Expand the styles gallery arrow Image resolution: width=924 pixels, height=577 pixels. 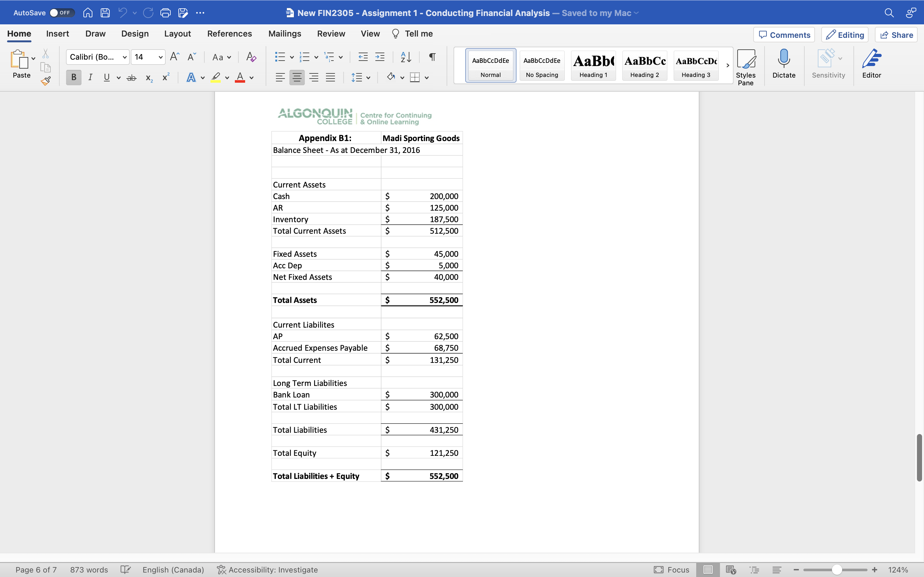pos(727,65)
